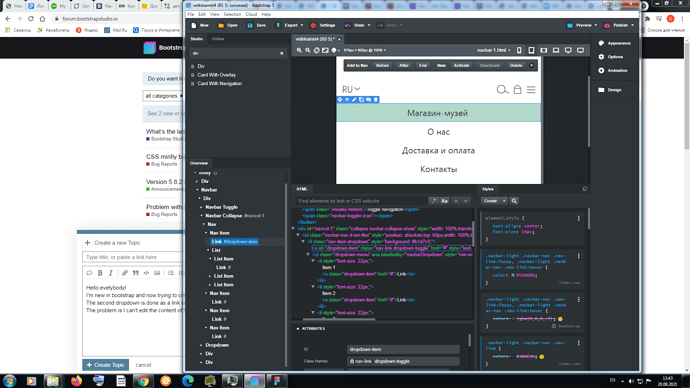
Task: Click the Delete button on the nav options bar
Action: click(516, 66)
